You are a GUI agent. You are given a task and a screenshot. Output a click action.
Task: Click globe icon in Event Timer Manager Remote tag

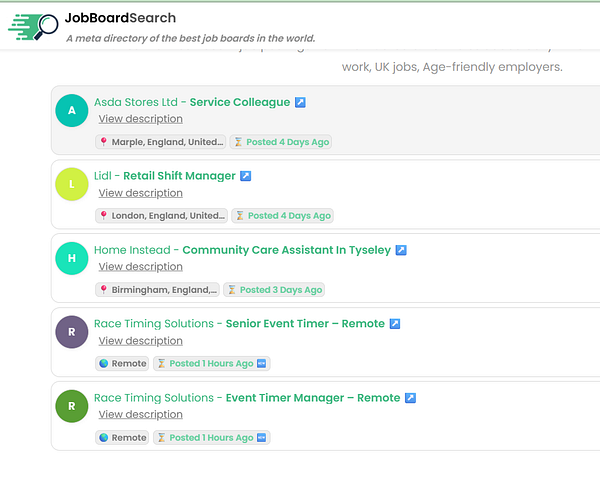coord(103,438)
